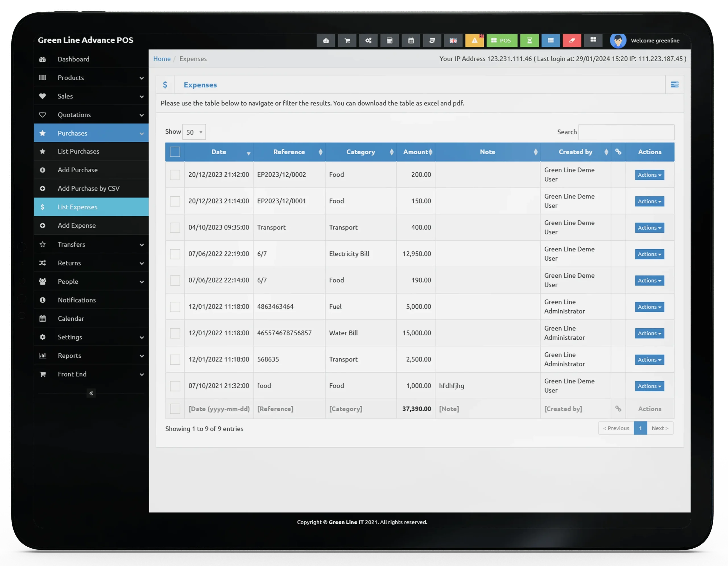The height and width of the screenshot is (566, 728).
Task: Open the table menu icon beside Expenses header
Action: pos(674,85)
